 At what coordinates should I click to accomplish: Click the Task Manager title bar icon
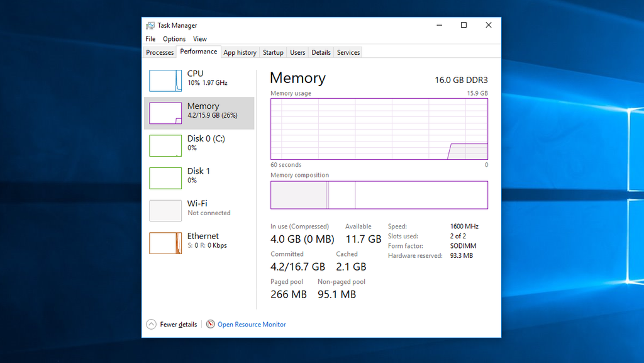(x=150, y=25)
